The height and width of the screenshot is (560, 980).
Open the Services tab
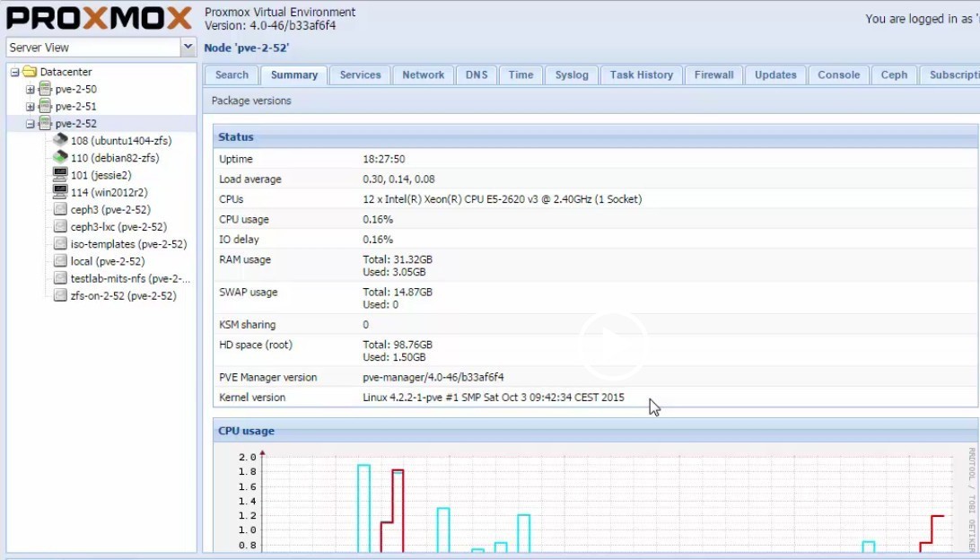point(360,75)
